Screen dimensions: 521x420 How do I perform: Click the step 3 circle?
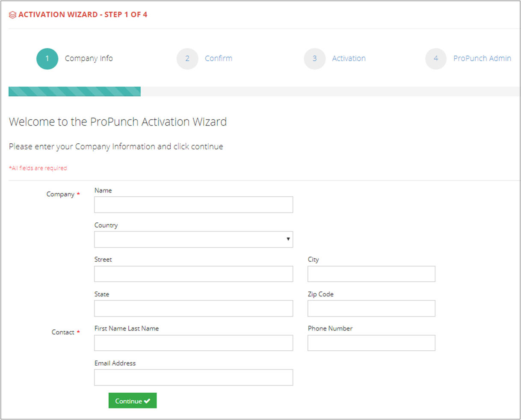point(315,59)
